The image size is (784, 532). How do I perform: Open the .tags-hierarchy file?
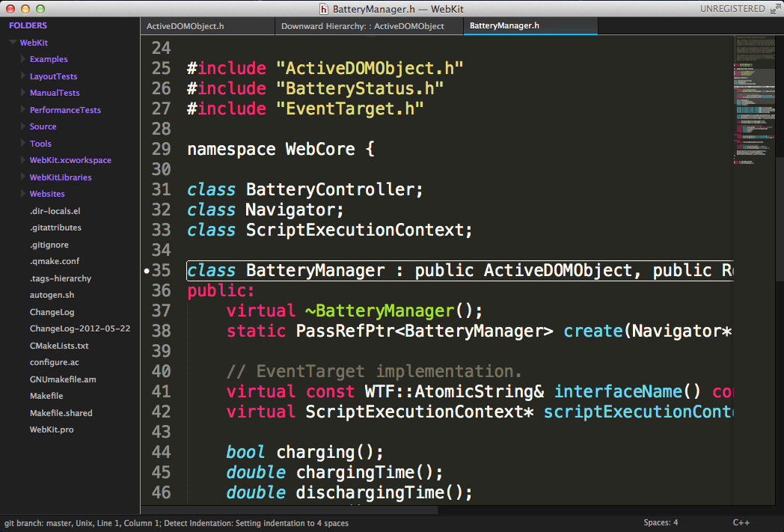tap(61, 278)
